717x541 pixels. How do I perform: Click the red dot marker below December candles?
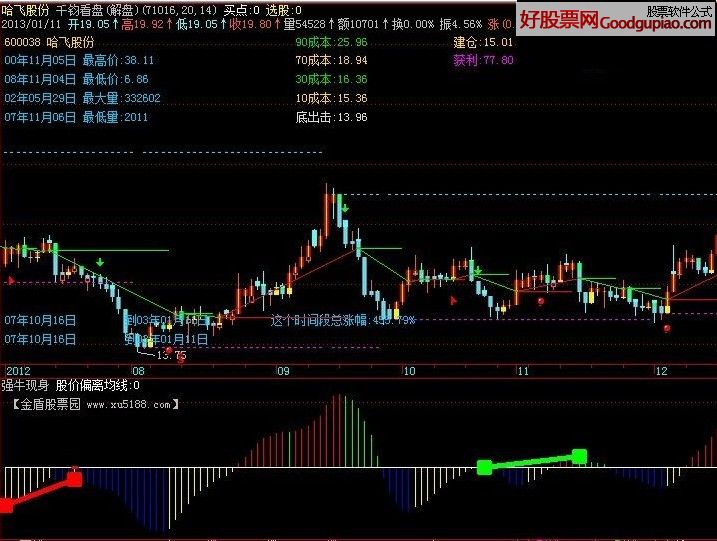(667, 328)
